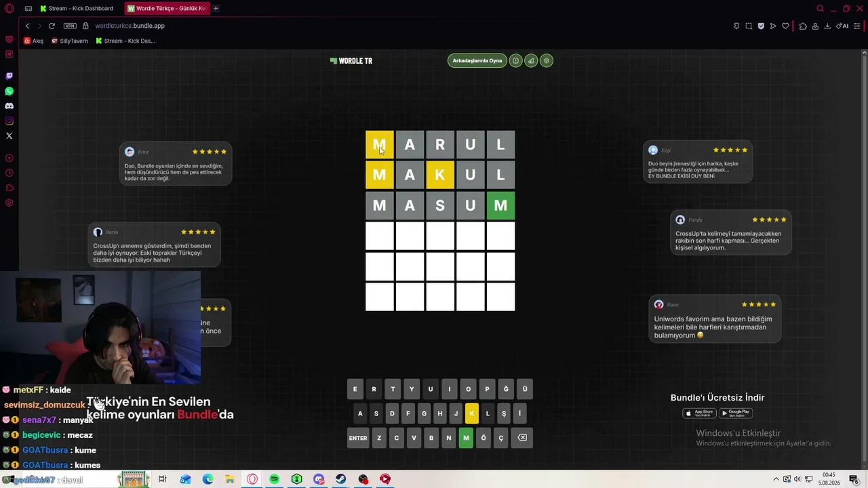Open WhatsApp in the Opera sidebar
Image resolution: width=868 pixels, height=488 pixels.
click(9, 91)
